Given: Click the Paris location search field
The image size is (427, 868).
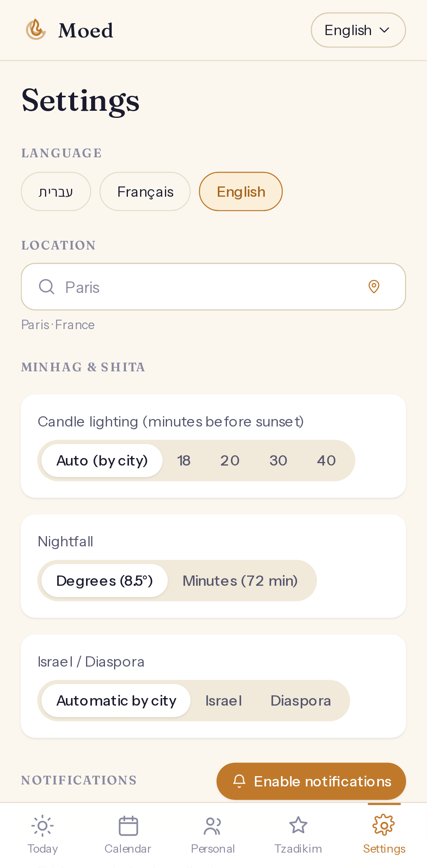Looking at the screenshot, I should click(213, 287).
